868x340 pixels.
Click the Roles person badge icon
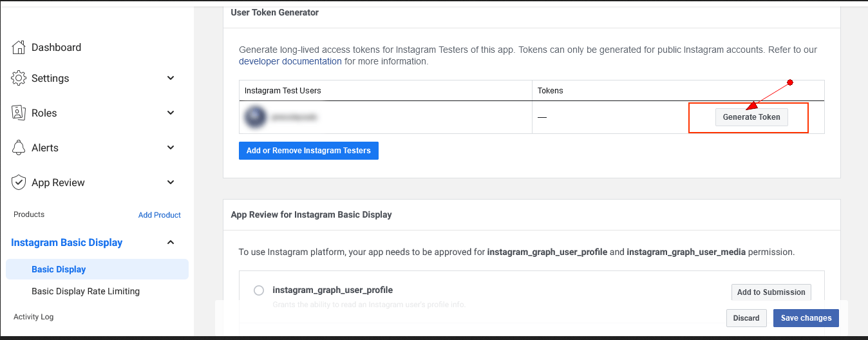19,113
